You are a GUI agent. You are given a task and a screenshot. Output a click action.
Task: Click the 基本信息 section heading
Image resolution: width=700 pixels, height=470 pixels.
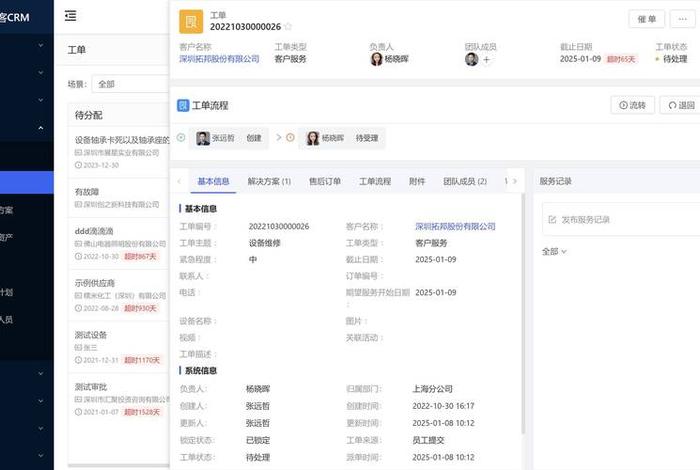coord(200,208)
